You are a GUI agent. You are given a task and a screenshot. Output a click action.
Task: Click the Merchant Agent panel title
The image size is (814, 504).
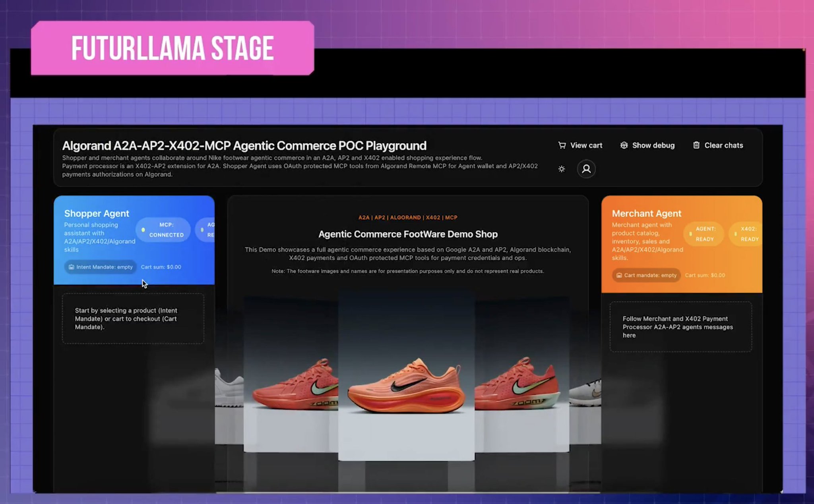tap(647, 213)
